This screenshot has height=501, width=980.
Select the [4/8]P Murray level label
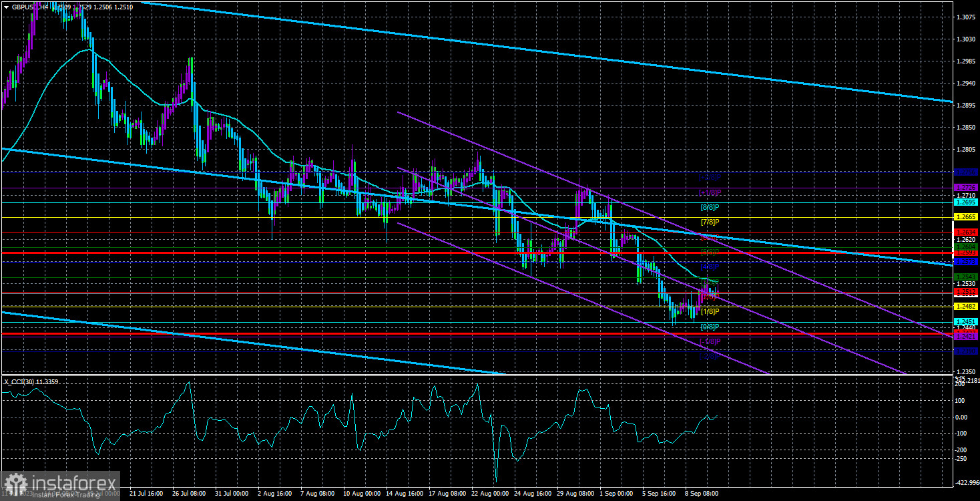coord(710,267)
